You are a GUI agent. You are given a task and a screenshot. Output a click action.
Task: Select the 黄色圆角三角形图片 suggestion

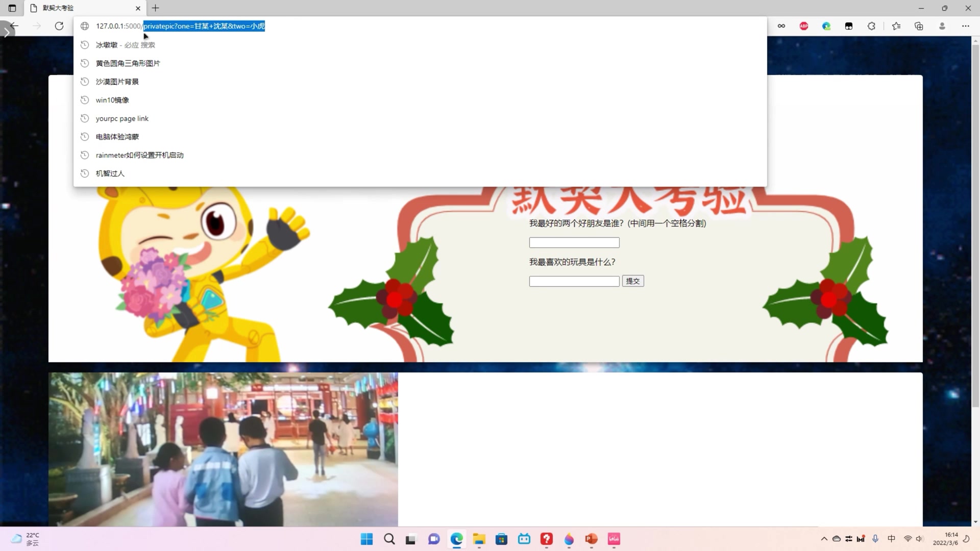click(x=420, y=63)
